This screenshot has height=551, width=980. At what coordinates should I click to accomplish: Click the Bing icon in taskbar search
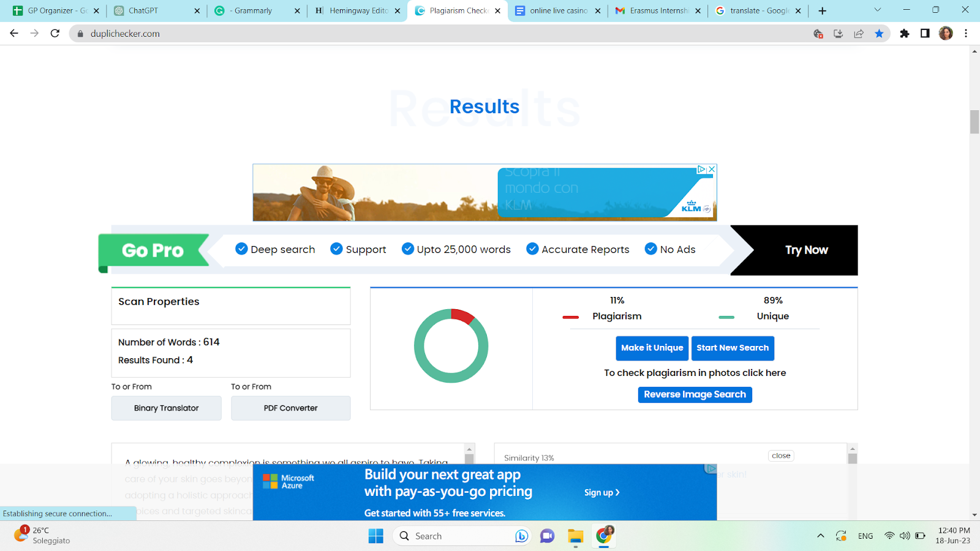tap(521, 536)
